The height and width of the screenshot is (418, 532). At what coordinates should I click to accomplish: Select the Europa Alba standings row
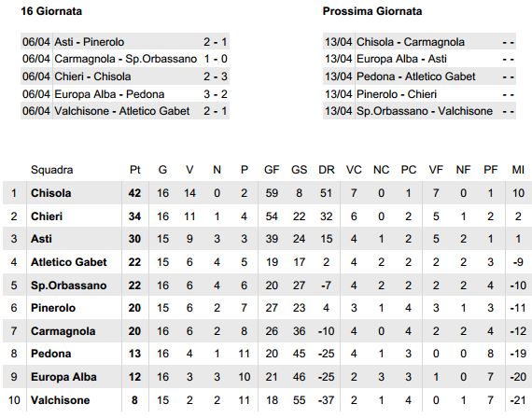point(266,377)
